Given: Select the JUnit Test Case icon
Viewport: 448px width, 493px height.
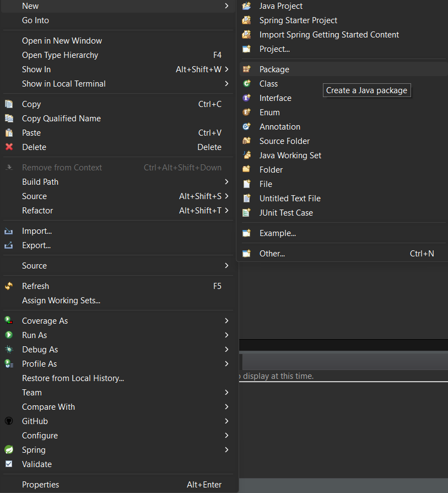Looking at the screenshot, I should point(247,212).
